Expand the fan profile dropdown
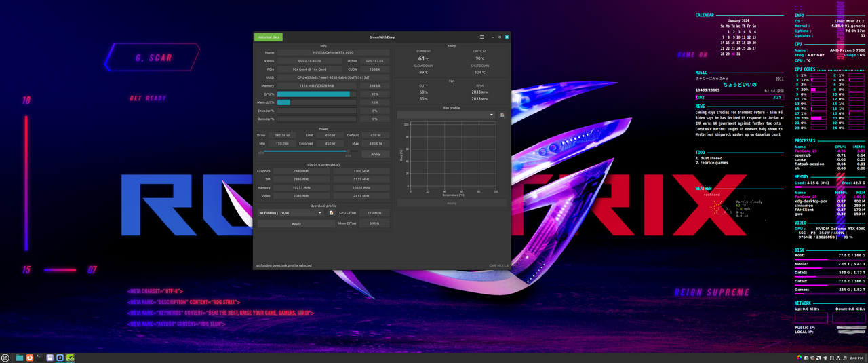Image resolution: width=868 pixels, height=363 pixels. point(446,115)
